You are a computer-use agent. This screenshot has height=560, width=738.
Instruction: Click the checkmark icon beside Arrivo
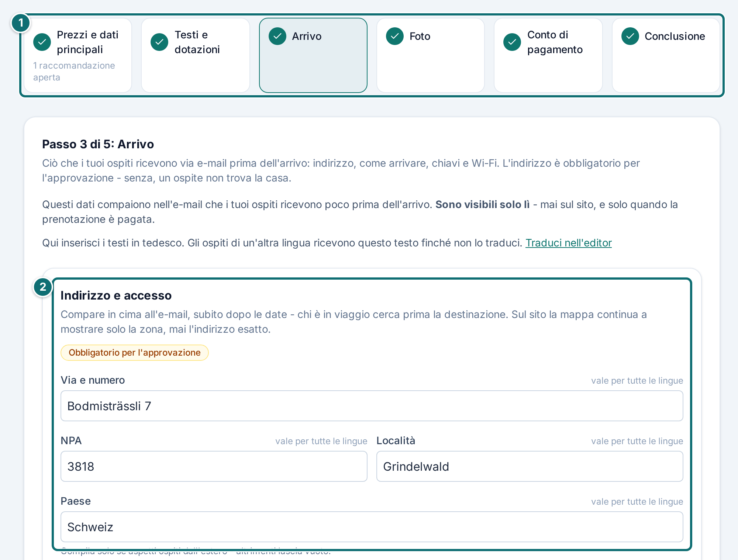277,36
